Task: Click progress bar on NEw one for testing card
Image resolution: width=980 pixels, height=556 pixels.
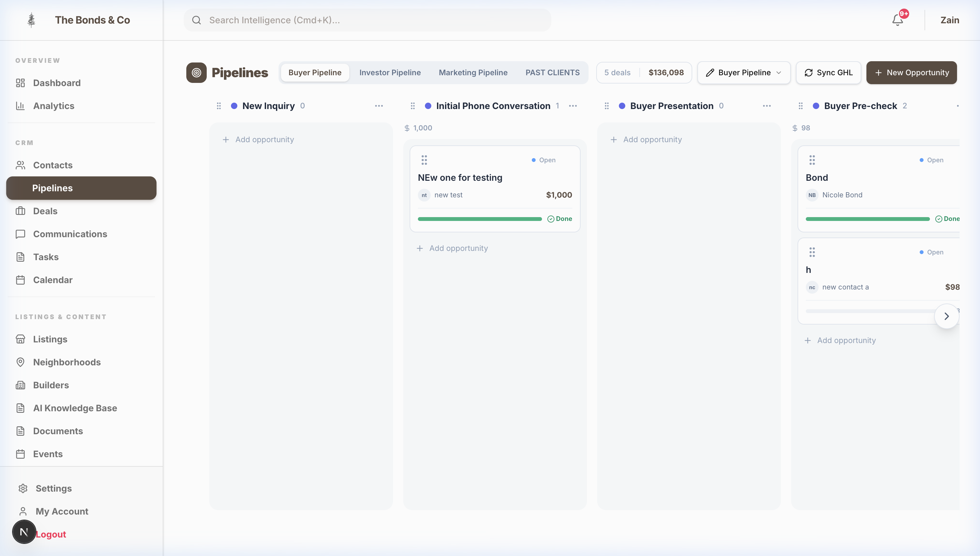Action: point(480,219)
